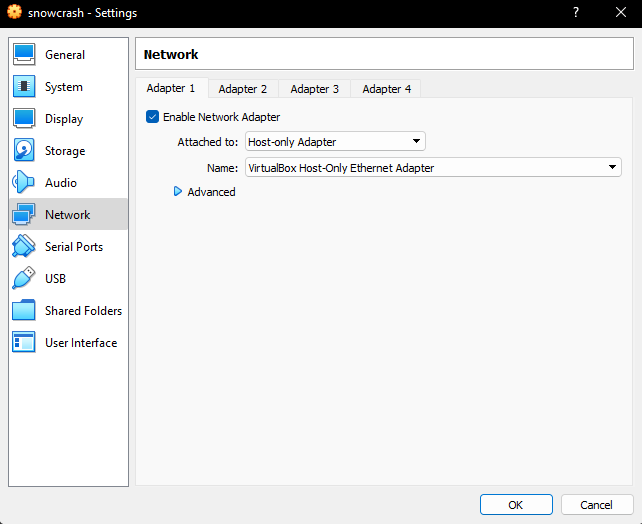Discard changes with Cancel button
The image size is (642, 524).
[597, 505]
